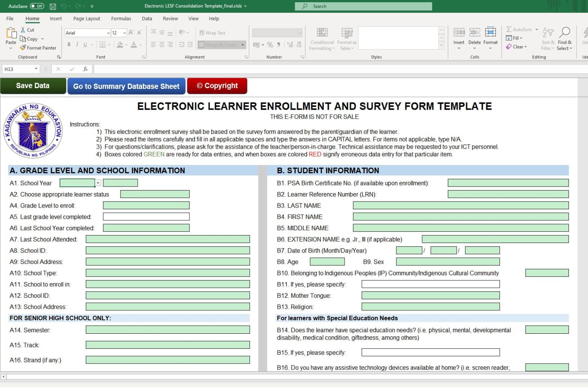Toggle underline formatting
Screen dimensions: 588x387
(84, 45)
